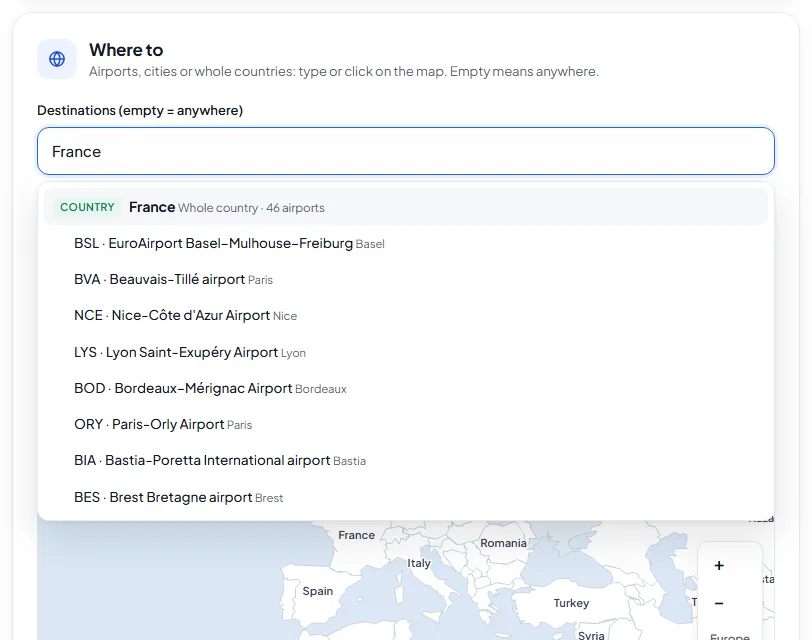
Task: Click Turkey on the map
Action: click(x=571, y=603)
